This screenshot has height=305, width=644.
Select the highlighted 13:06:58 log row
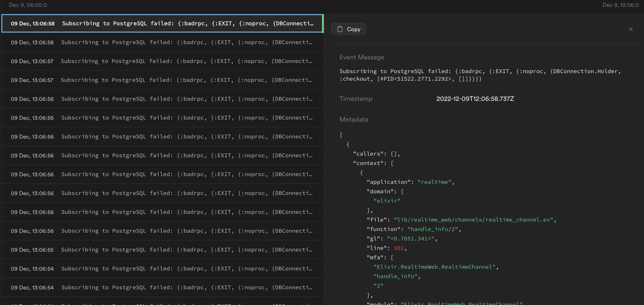[162, 24]
